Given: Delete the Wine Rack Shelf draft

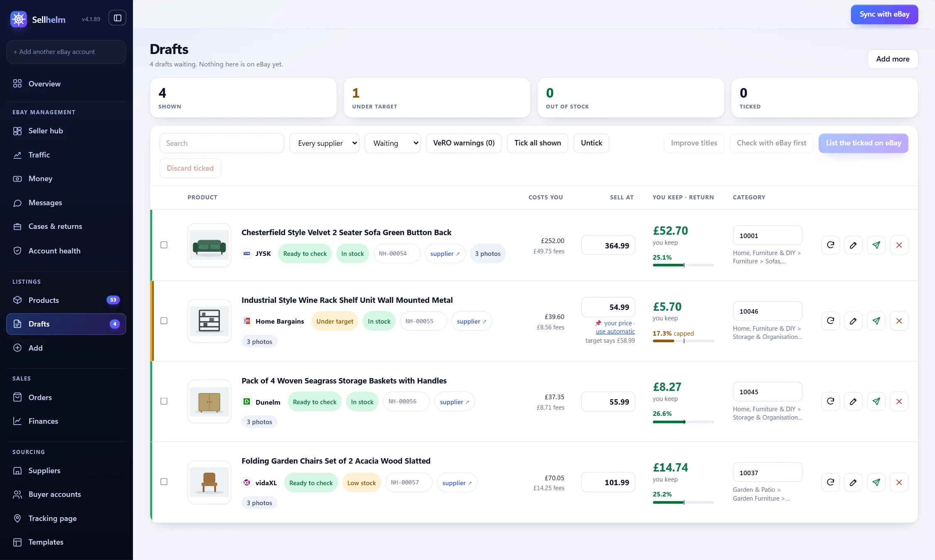Looking at the screenshot, I should (x=899, y=321).
